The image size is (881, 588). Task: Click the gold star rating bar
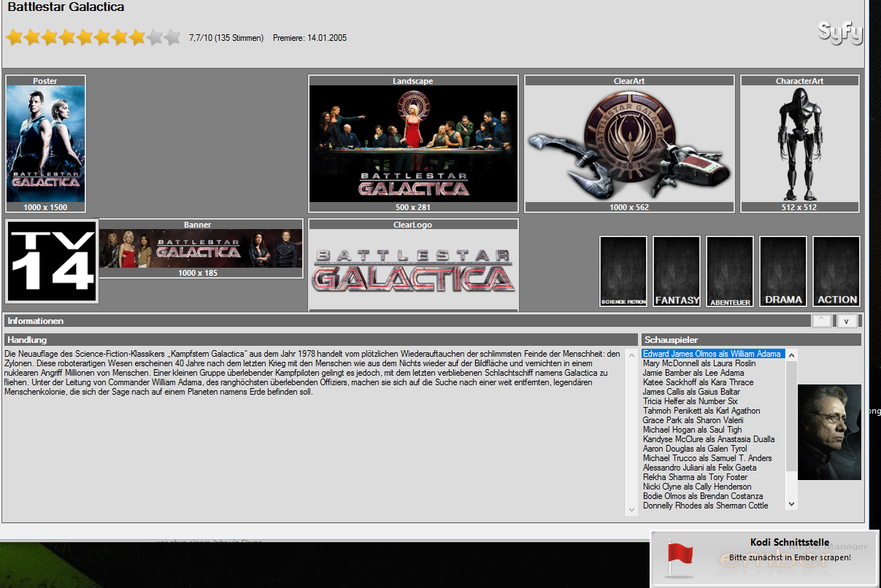(93, 37)
